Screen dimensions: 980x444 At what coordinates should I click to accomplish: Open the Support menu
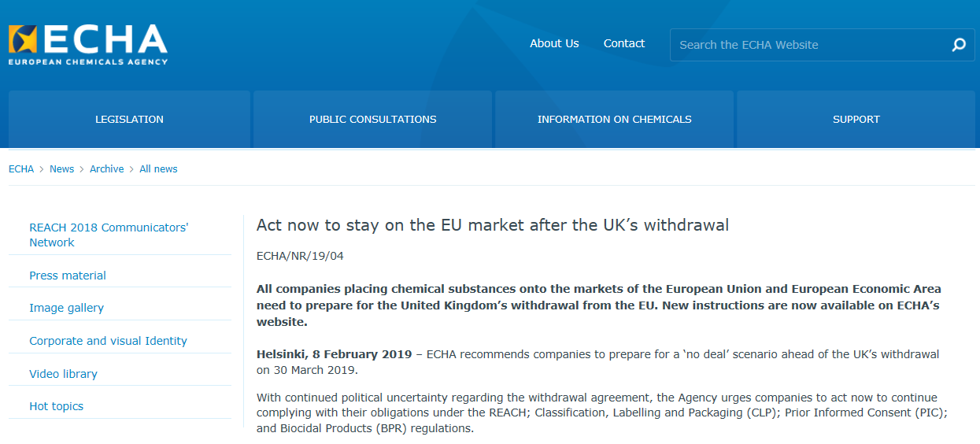tap(856, 119)
